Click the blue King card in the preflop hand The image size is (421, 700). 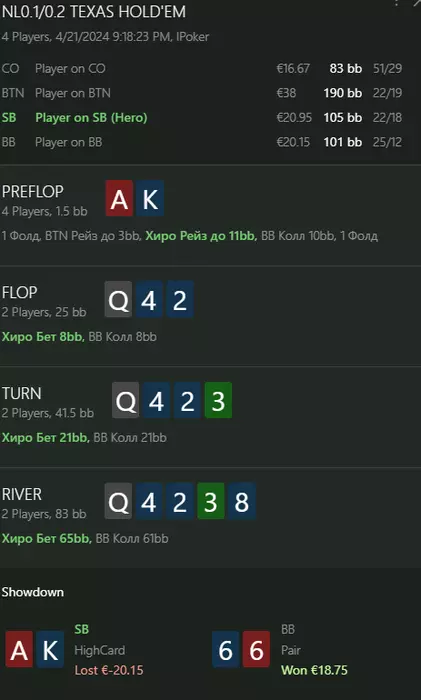[x=150, y=199]
